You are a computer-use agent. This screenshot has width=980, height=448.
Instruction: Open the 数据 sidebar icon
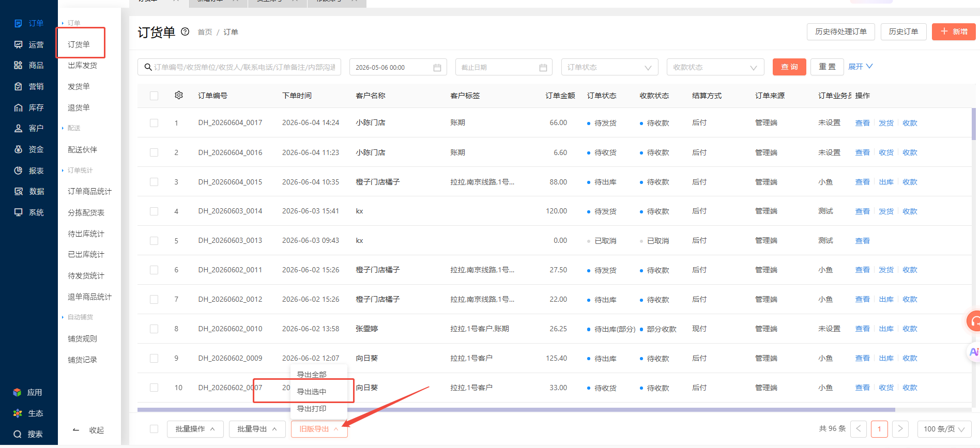point(18,191)
